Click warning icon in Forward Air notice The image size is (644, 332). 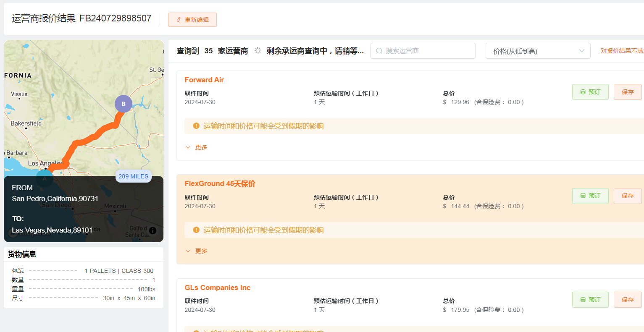(196, 126)
